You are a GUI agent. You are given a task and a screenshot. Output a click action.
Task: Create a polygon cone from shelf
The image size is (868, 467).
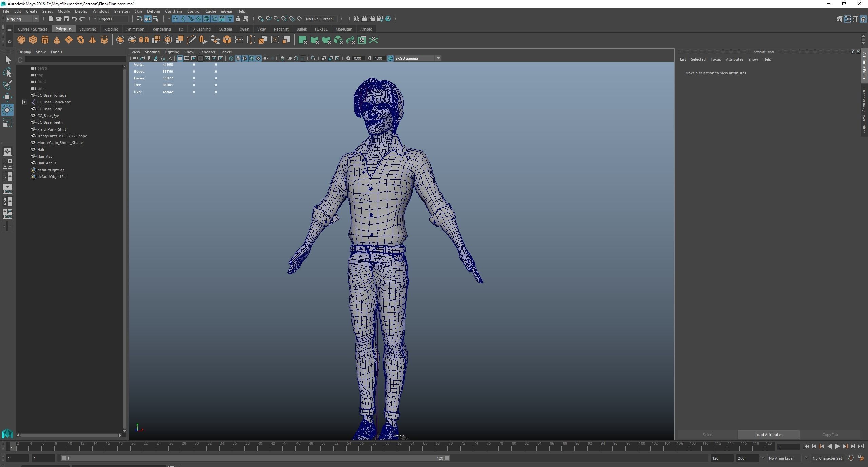click(57, 40)
